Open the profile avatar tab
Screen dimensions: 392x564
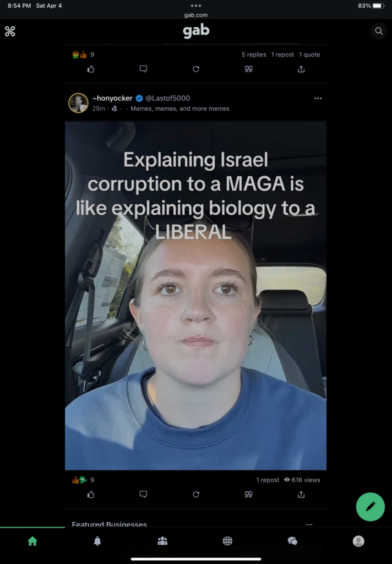[358, 541]
